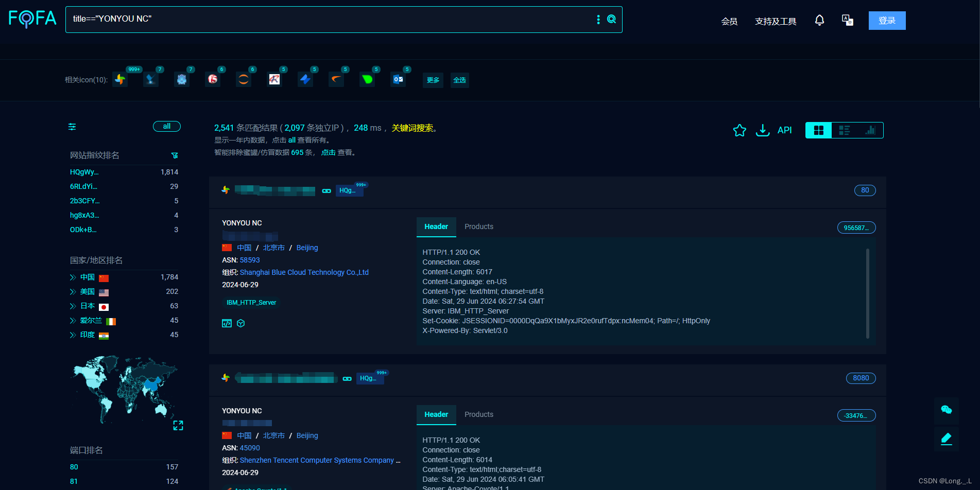Click 全选 to select all icons
Image resolution: width=980 pixels, height=490 pixels.
click(x=459, y=80)
